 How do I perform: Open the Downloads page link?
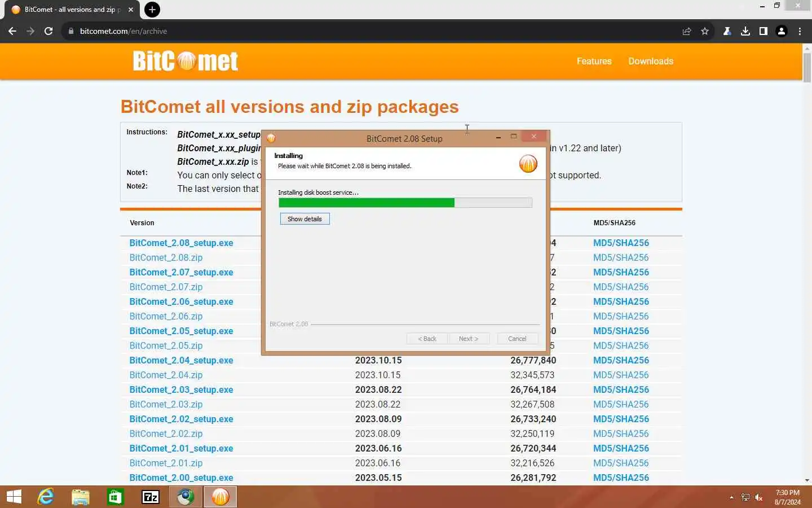pos(651,61)
